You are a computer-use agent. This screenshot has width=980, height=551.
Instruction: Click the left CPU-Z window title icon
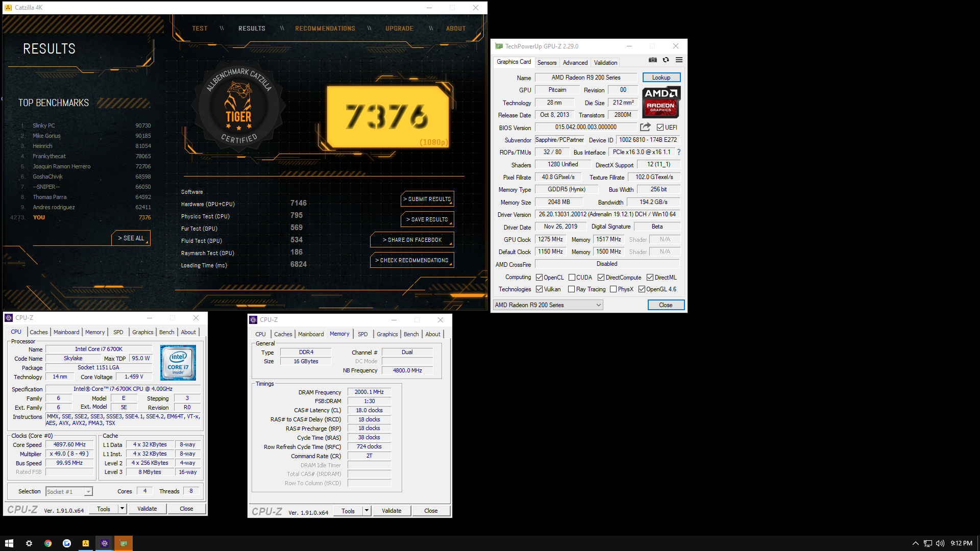(9, 318)
